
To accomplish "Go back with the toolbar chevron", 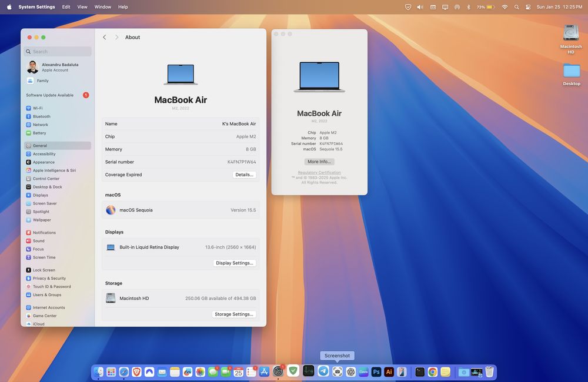I will pyautogui.click(x=105, y=37).
